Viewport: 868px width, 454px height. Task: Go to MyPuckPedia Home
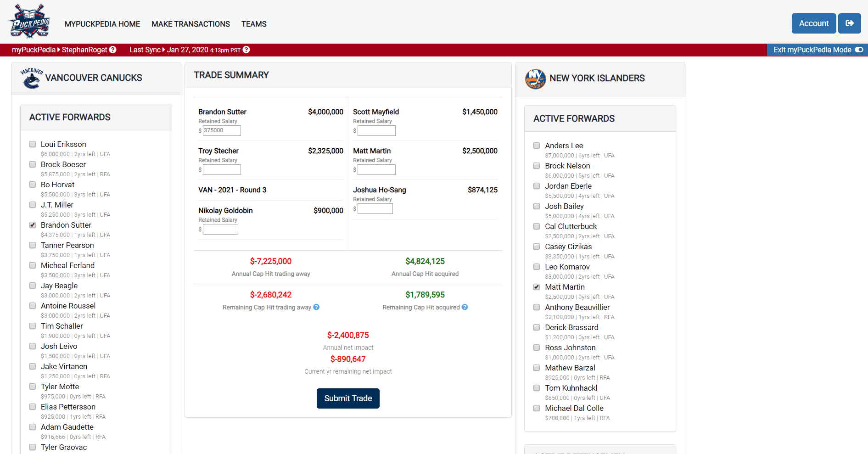102,24
